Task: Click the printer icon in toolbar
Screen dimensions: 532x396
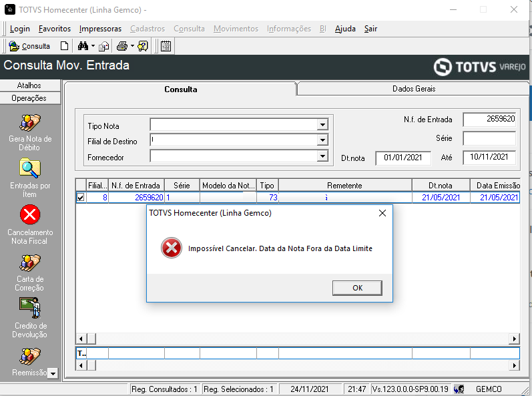Action: 122,46
